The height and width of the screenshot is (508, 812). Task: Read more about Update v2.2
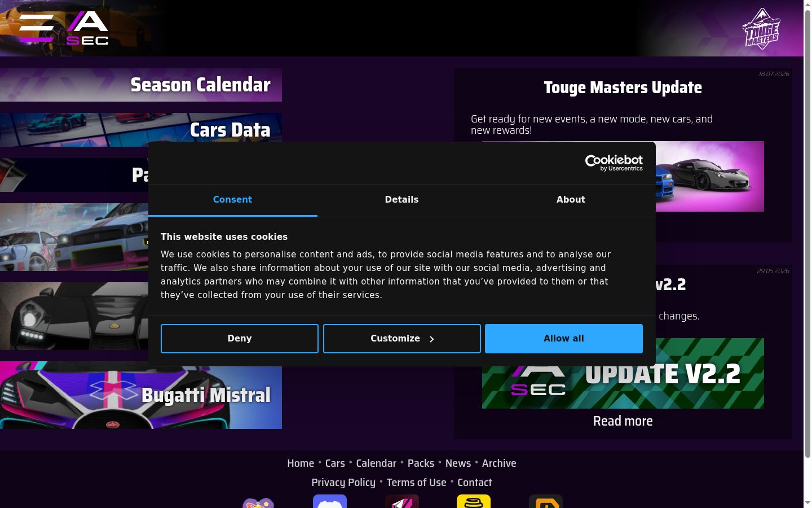point(623,421)
